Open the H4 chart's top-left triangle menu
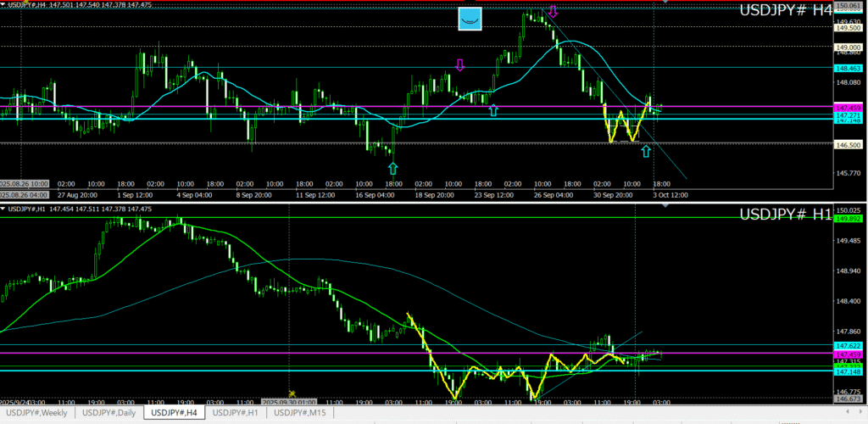The height and width of the screenshot is (424, 868). (3, 5)
